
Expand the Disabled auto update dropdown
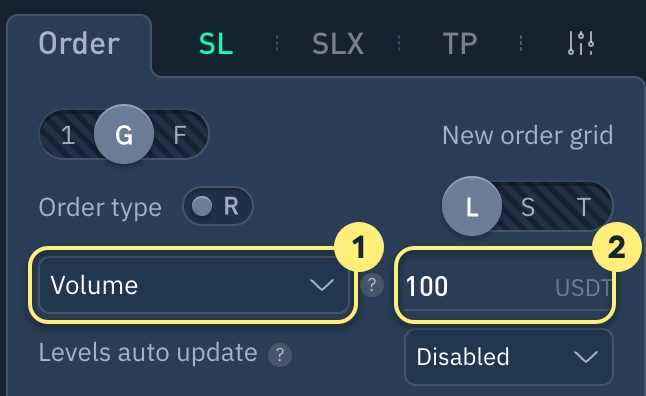coord(509,357)
